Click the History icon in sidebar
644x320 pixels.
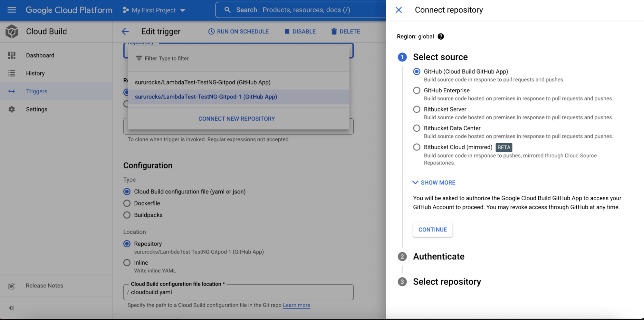pyautogui.click(x=12, y=73)
